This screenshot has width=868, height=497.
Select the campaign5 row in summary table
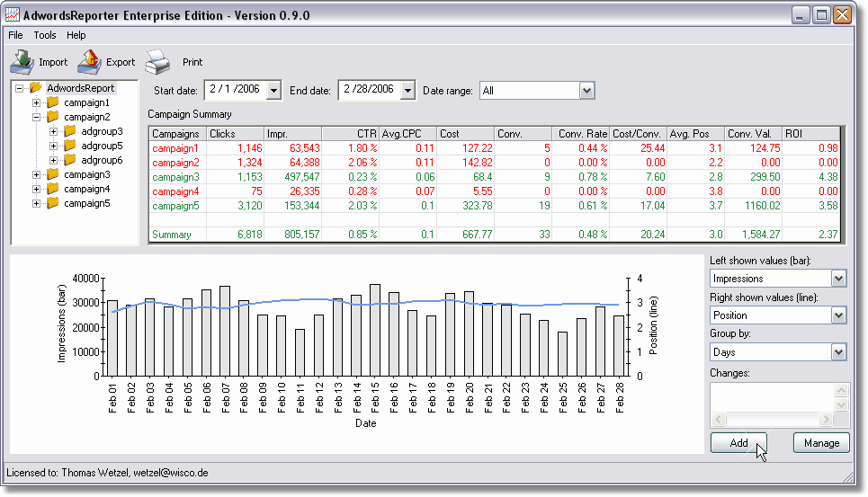click(x=175, y=206)
